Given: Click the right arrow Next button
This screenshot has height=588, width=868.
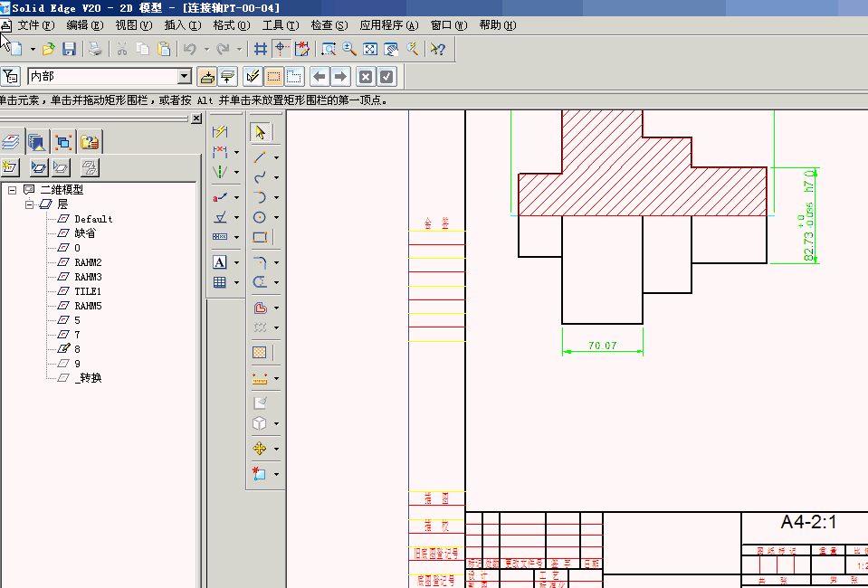Looking at the screenshot, I should click(340, 76).
